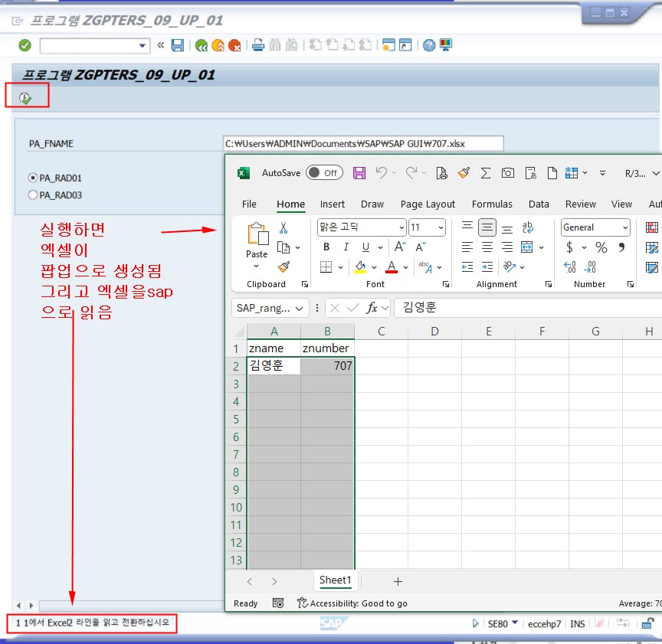Open the Name Box dropdown SAP_rang...
Image resolution: width=662 pixels, height=644 pixels.
300,309
